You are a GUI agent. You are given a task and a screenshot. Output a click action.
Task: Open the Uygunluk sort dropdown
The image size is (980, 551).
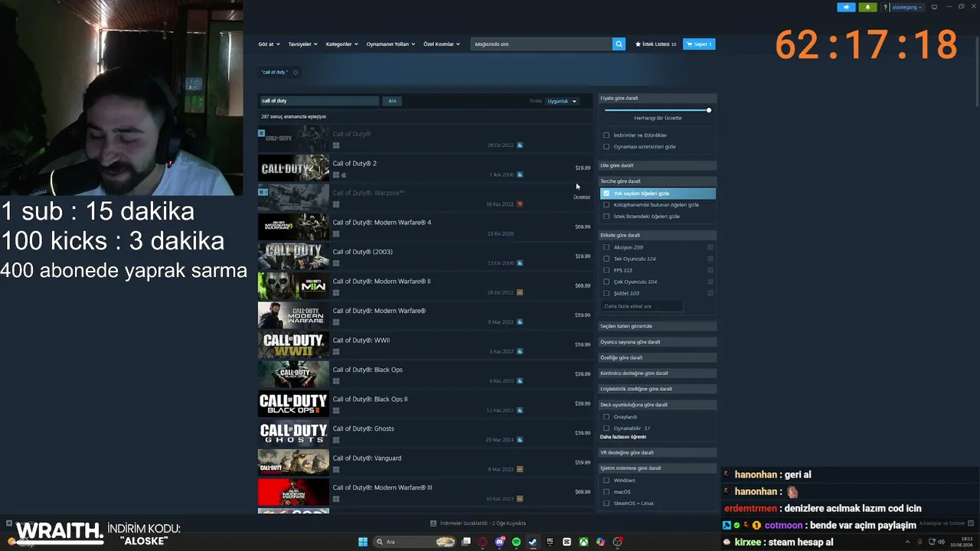pos(563,101)
